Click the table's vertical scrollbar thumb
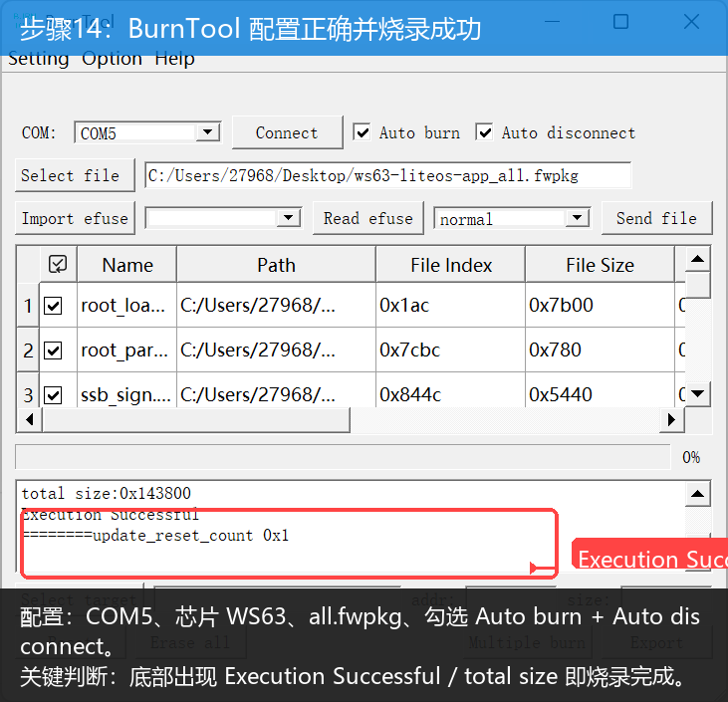Viewport: 728px width, 702px height. click(698, 285)
